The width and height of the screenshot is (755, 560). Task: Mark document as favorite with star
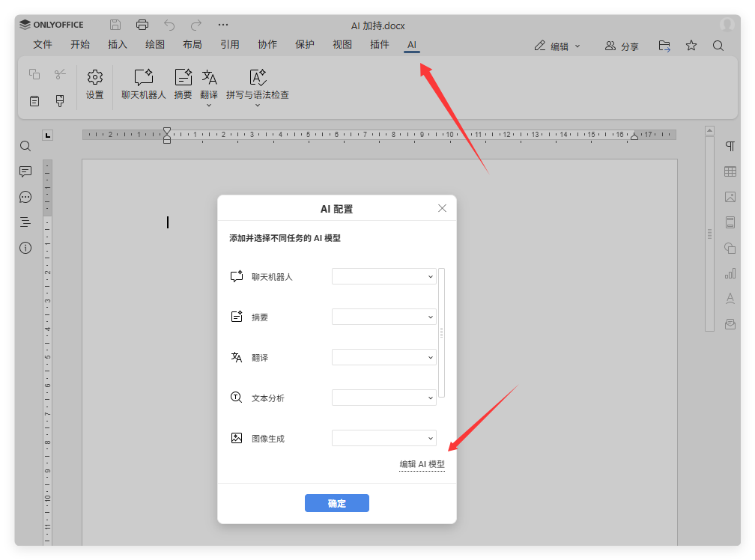[691, 46]
